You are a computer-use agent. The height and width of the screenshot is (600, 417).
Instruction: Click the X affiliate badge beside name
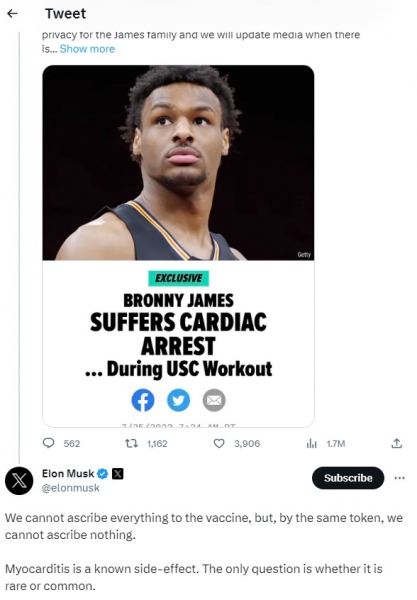[x=118, y=474]
